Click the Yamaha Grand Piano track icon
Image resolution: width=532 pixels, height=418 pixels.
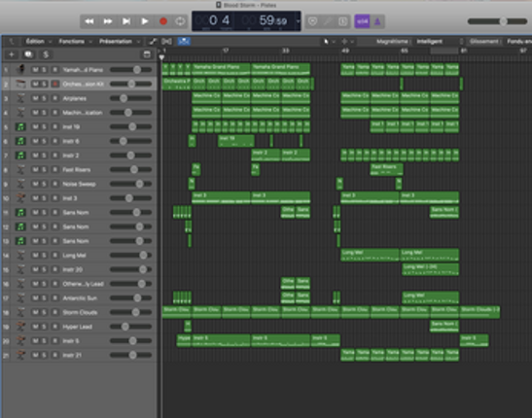coord(20,69)
